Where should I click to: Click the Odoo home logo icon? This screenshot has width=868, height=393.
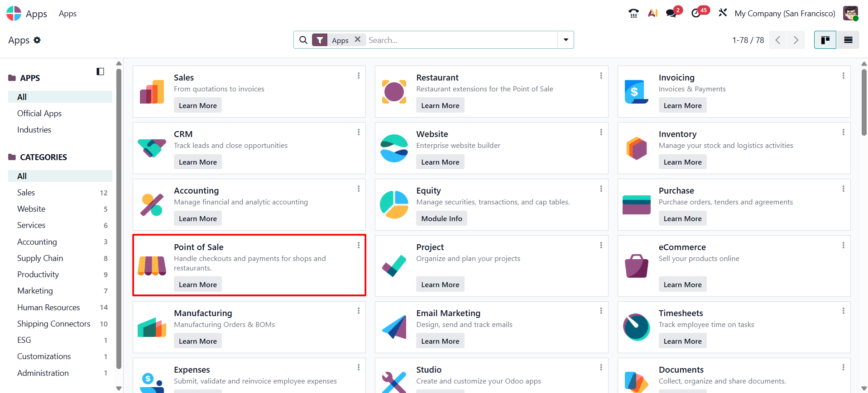click(x=14, y=14)
